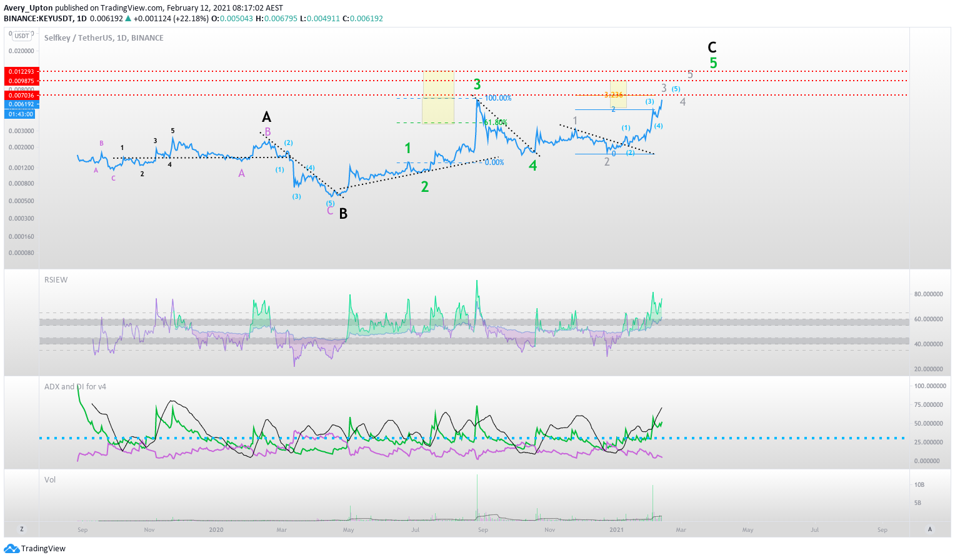Open the USDT currency selector

coord(22,36)
